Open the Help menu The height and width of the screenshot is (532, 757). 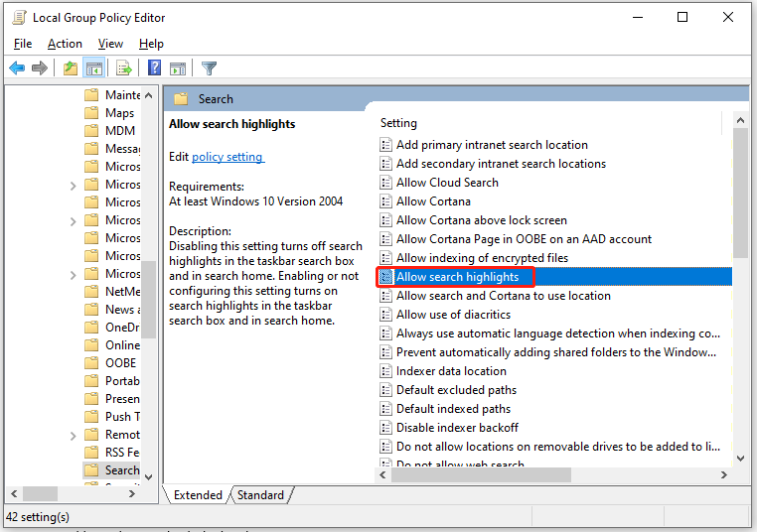tap(151, 44)
